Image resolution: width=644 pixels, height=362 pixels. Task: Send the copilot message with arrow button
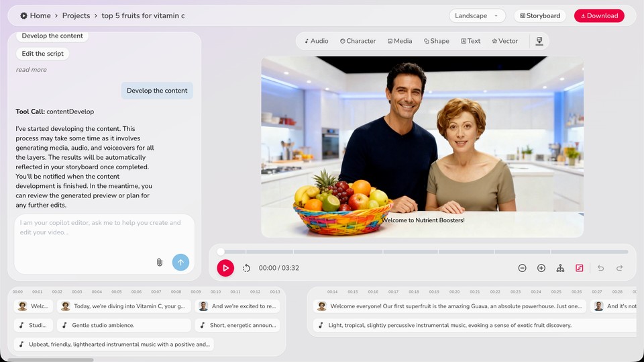[180, 262]
